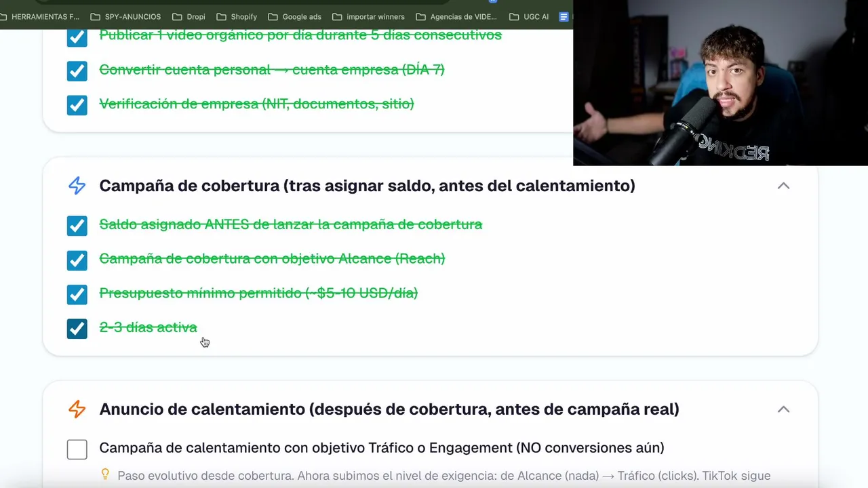Screen dimensions: 868x488
Task: Uncheck Verificación de empresa checkbox
Action: point(77,104)
